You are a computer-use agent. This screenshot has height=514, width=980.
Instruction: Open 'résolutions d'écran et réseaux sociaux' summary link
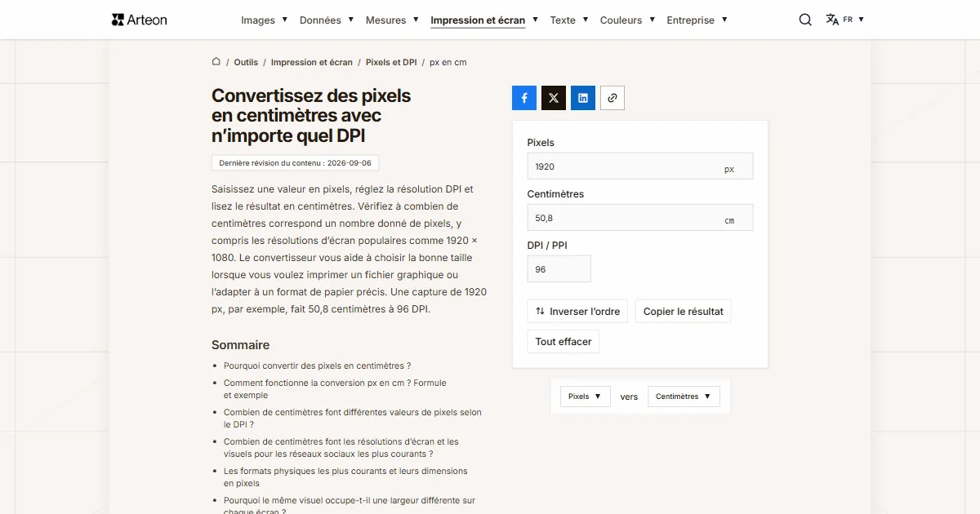(x=341, y=448)
